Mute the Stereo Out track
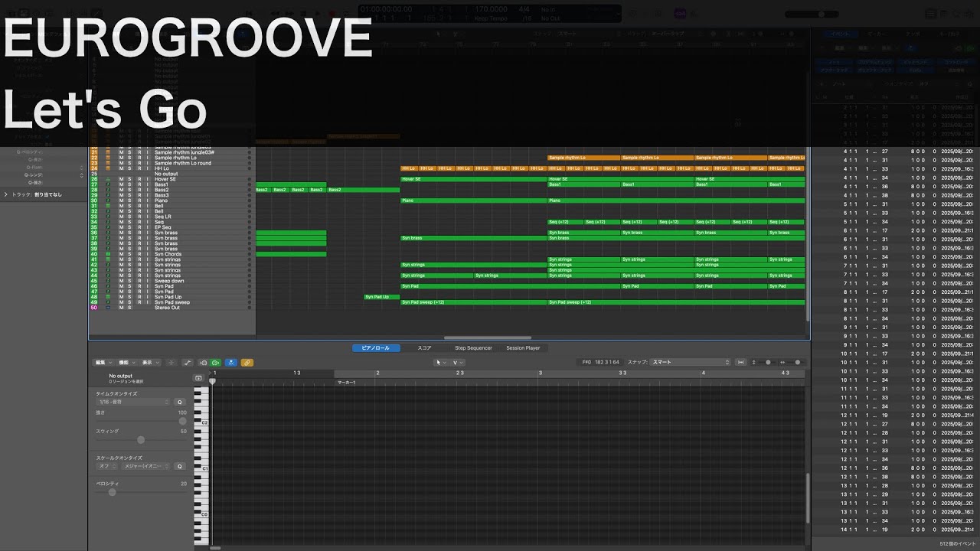980x551 pixels. [121, 308]
